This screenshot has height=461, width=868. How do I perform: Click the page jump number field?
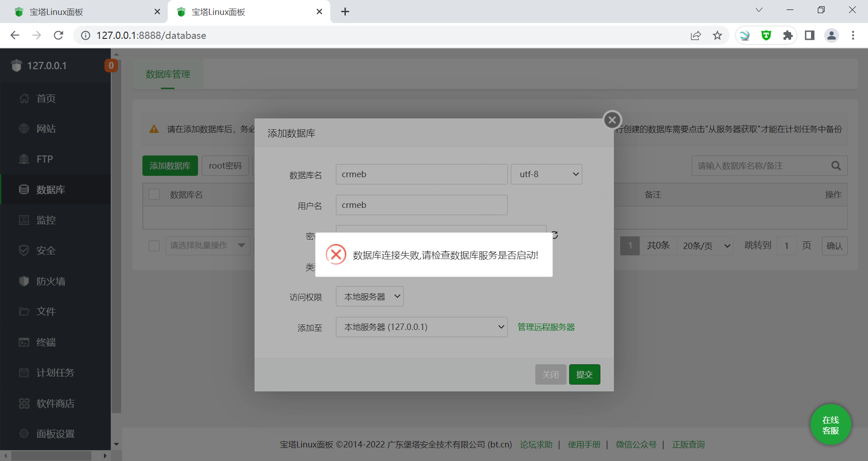[787, 246]
